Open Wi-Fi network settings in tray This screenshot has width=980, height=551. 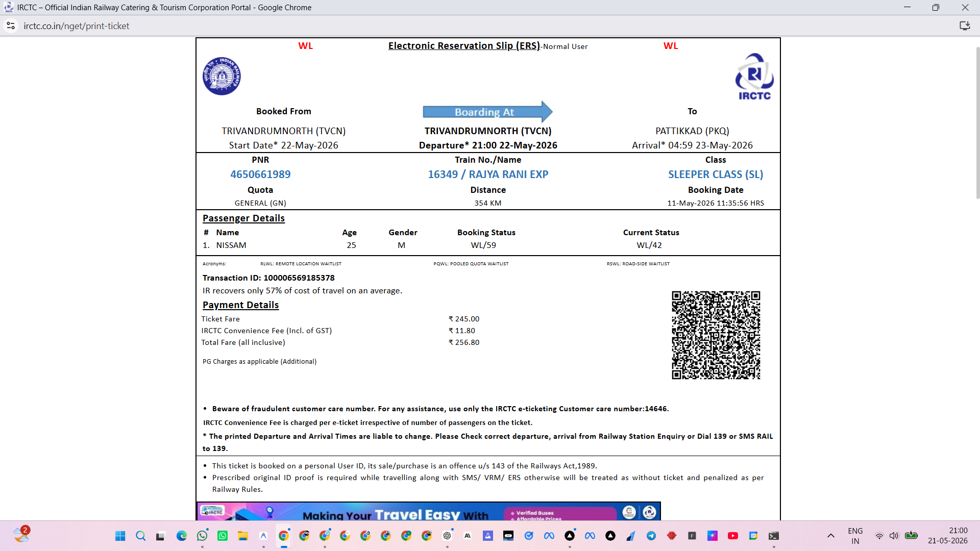coord(879,536)
